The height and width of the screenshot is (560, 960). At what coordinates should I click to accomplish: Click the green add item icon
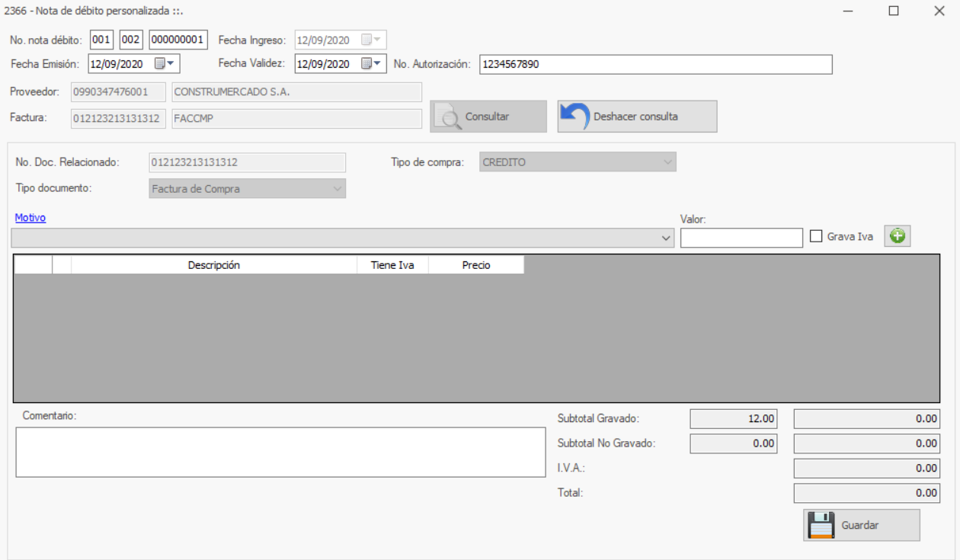tap(898, 237)
